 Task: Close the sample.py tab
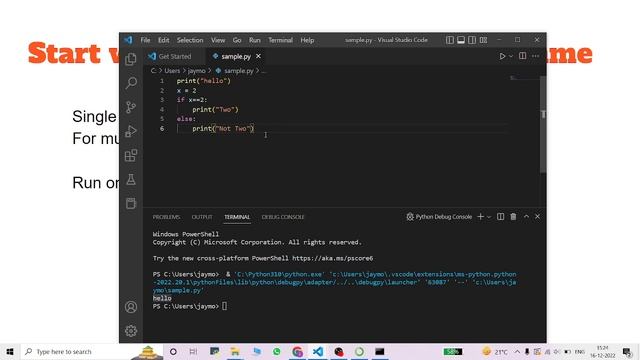point(258,56)
